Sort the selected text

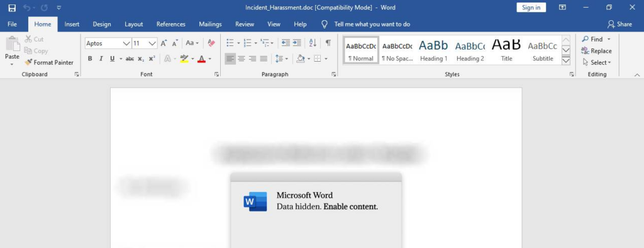[313, 43]
